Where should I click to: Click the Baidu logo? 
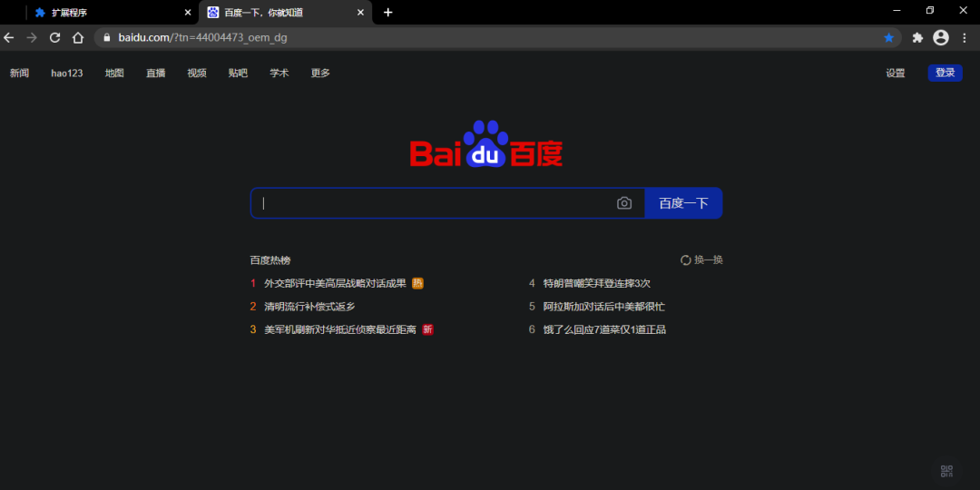tap(485, 143)
